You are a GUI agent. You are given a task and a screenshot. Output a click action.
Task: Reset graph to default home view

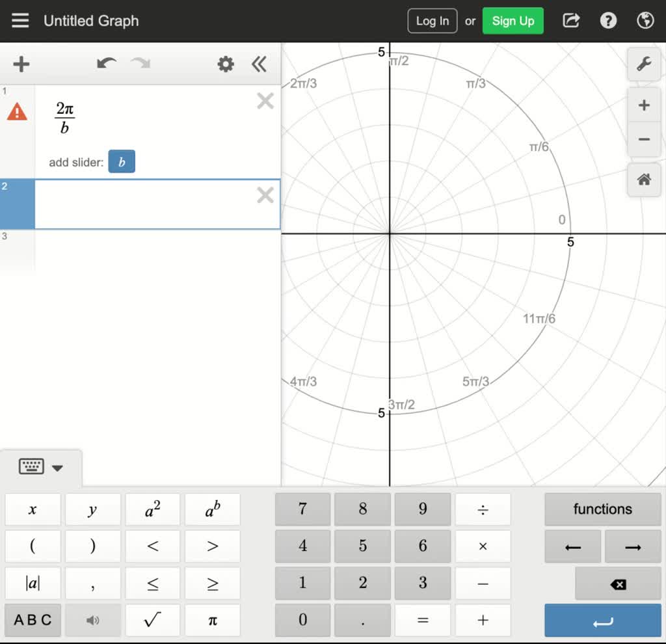pyautogui.click(x=644, y=180)
